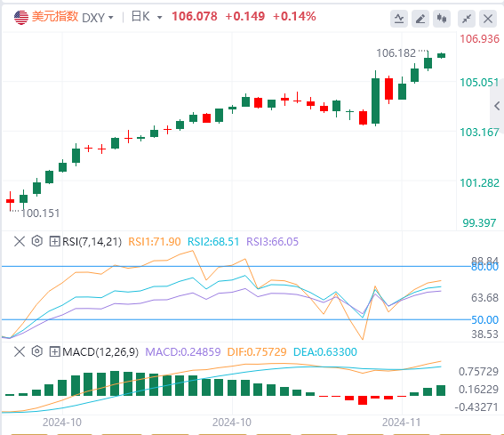The width and height of the screenshot is (504, 435).
Task: Remove the RSI indicator panel
Action: [20, 241]
